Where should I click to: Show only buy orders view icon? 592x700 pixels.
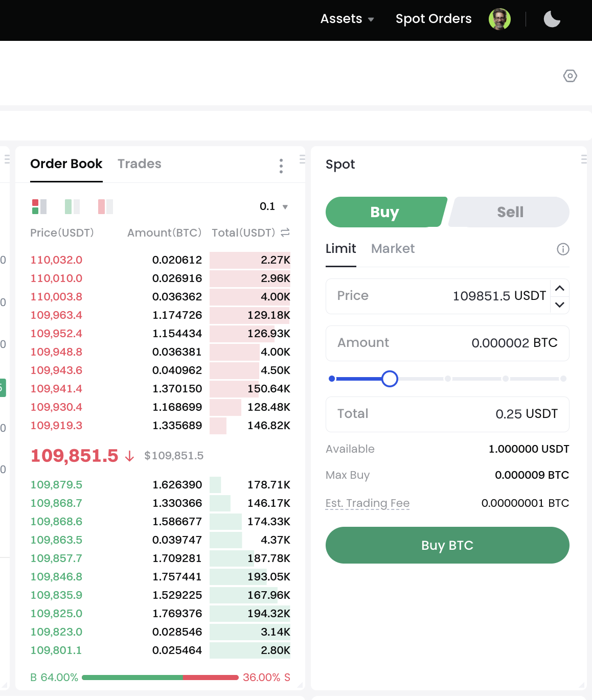[72, 206]
